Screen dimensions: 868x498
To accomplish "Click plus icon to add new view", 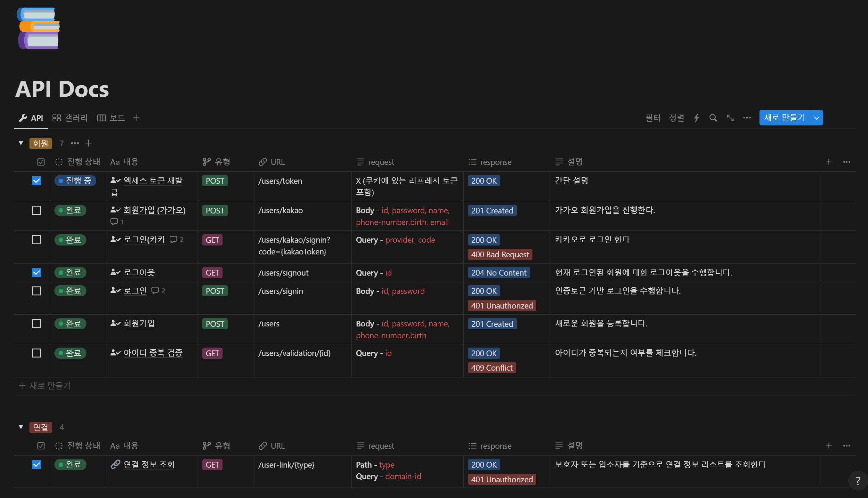I will [136, 118].
